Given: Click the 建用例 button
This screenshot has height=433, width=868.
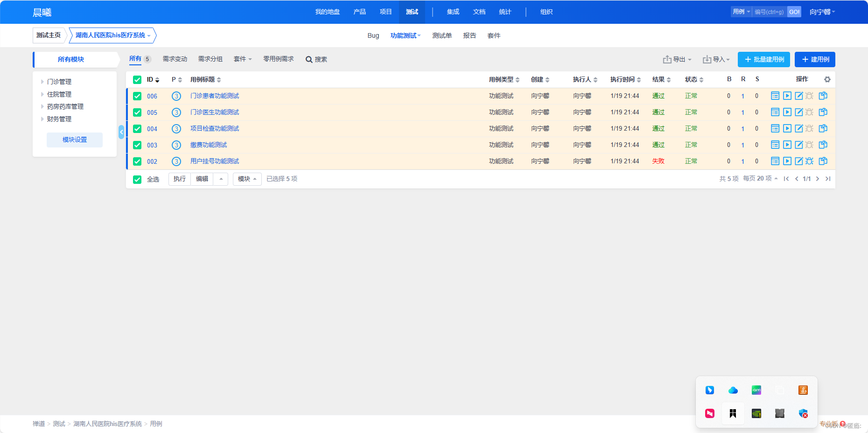Looking at the screenshot, I should click(815, 59).
